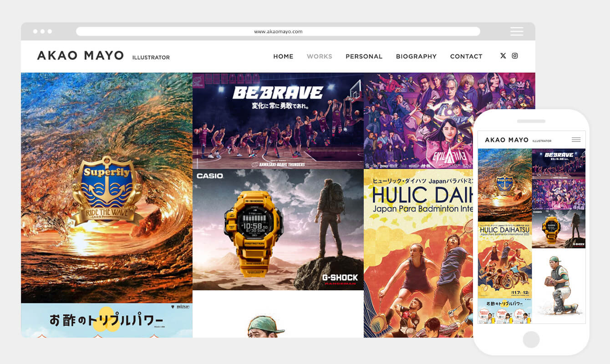Select the WORKS nav item
This screenshot has width=610, height=364.
[319, 56]
